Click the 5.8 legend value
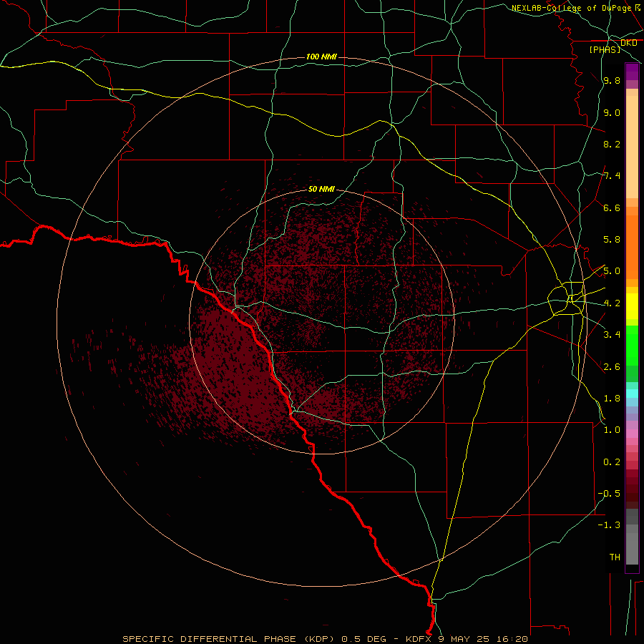This screenshot has height=644, width=644. click(x=612, y=240)
